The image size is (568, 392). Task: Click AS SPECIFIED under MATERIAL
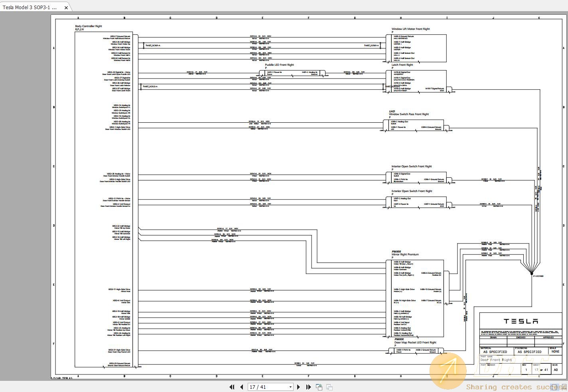click(495, 352)
